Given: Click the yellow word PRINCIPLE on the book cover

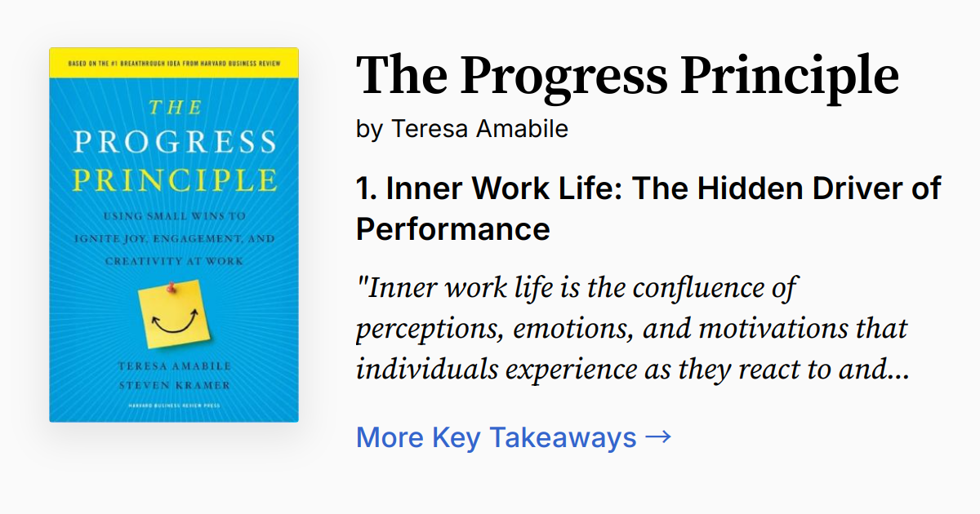Looking at the screenshot, I should point(174,179).
